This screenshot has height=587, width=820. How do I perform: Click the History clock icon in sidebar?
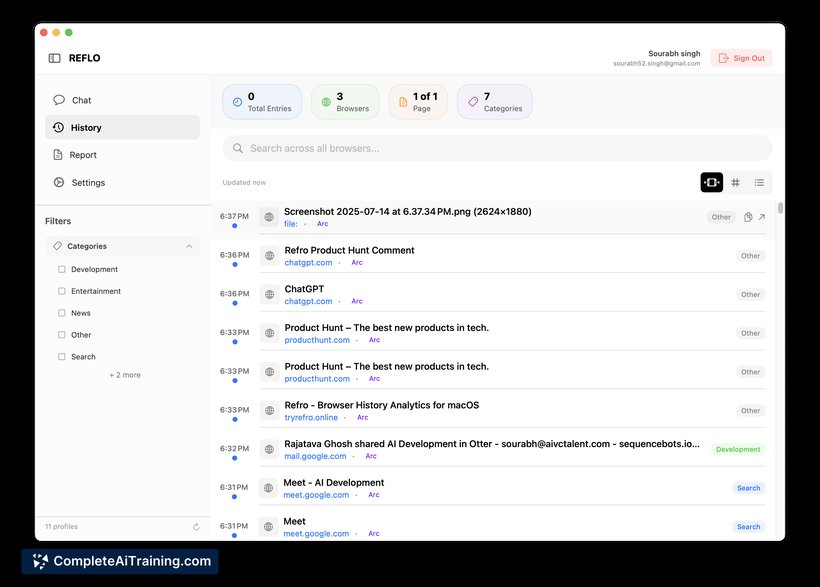click(x=59, y=127)
